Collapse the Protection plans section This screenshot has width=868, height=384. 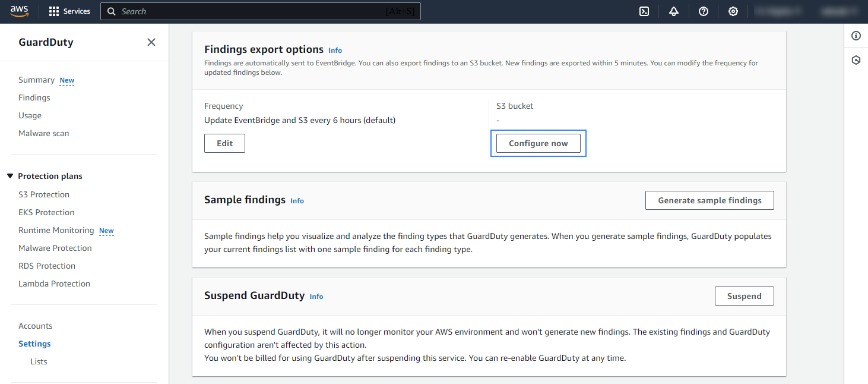tap(10, 177)
